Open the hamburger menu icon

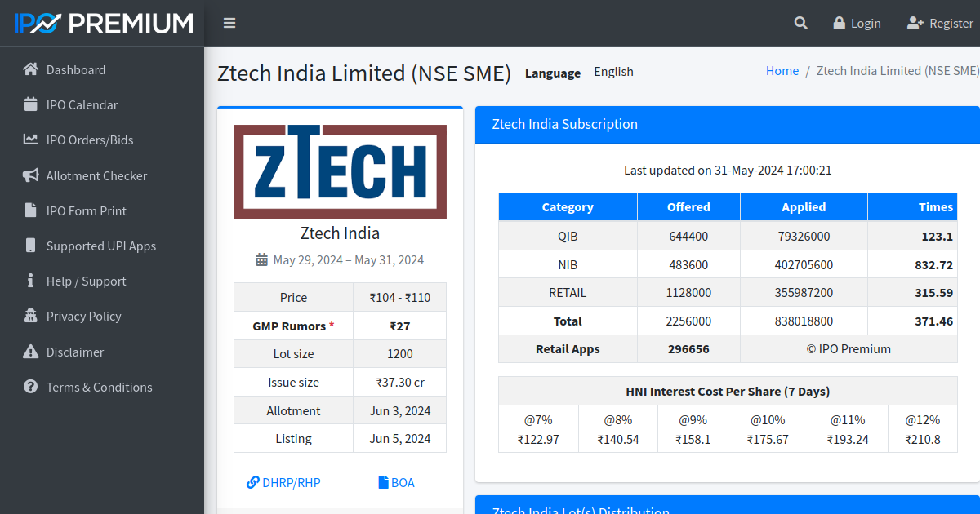pyautogui.click(x=229, y=23)
